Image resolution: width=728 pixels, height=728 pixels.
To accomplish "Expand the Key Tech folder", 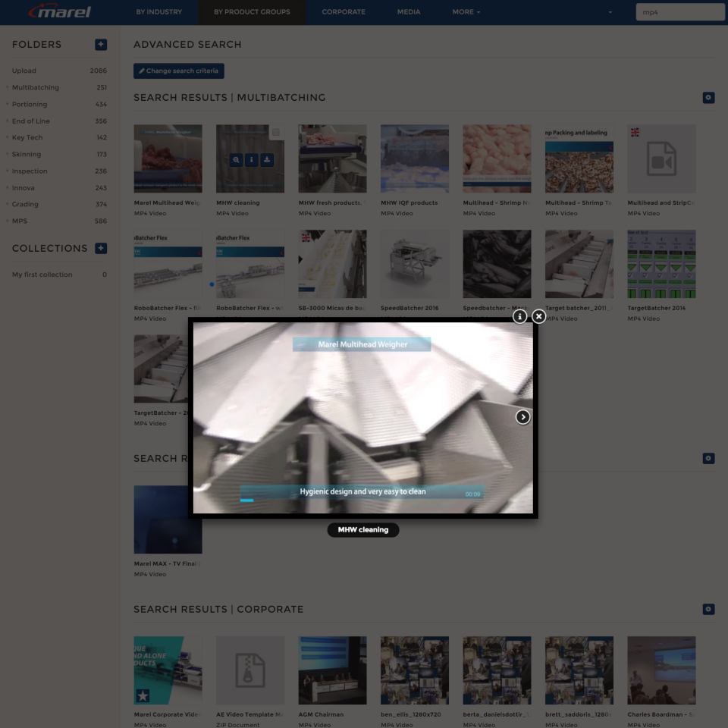I will [x=7, y=137].
